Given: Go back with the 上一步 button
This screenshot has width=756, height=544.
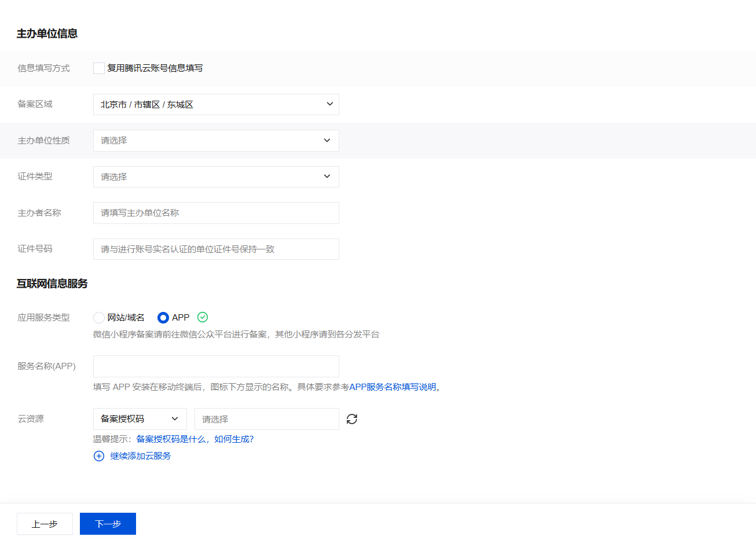Looking at the screenshot, I should [45, 524].
